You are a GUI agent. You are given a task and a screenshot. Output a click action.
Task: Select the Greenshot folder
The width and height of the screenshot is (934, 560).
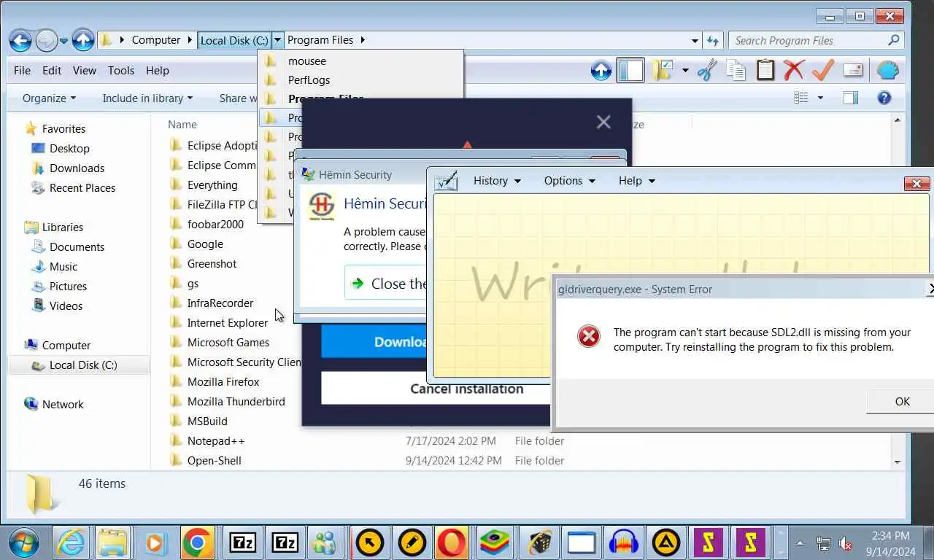pos(212,264)
